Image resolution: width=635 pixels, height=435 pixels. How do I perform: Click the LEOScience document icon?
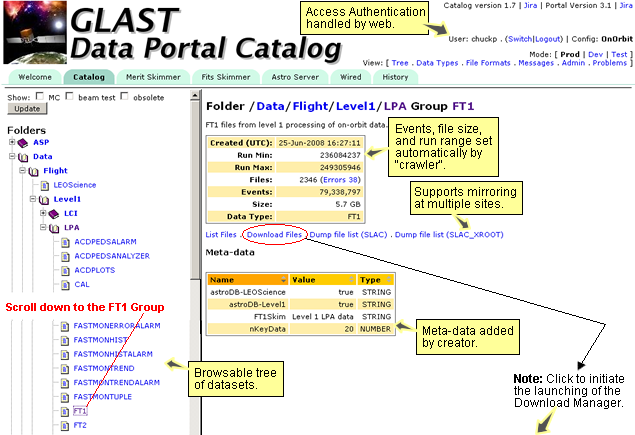45,186
